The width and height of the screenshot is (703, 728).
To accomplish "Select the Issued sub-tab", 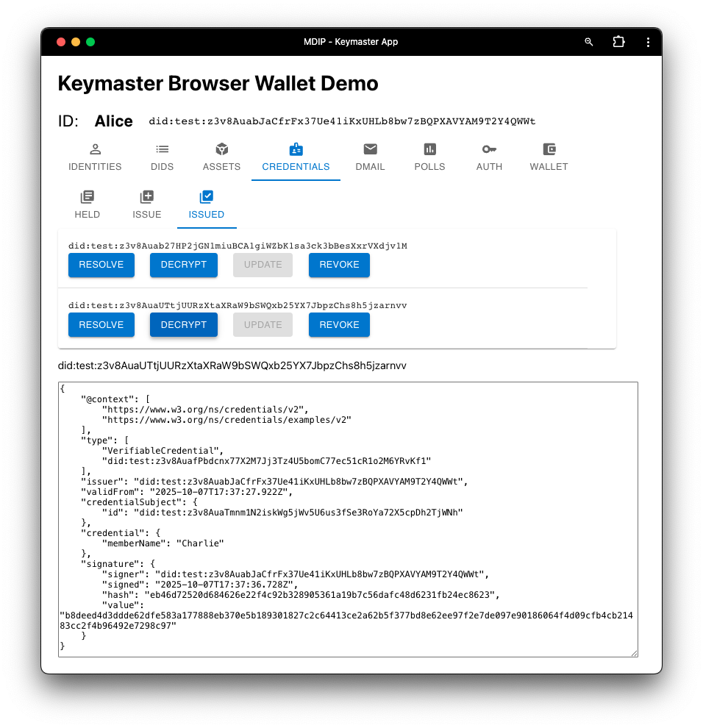I will pos(207,204).
